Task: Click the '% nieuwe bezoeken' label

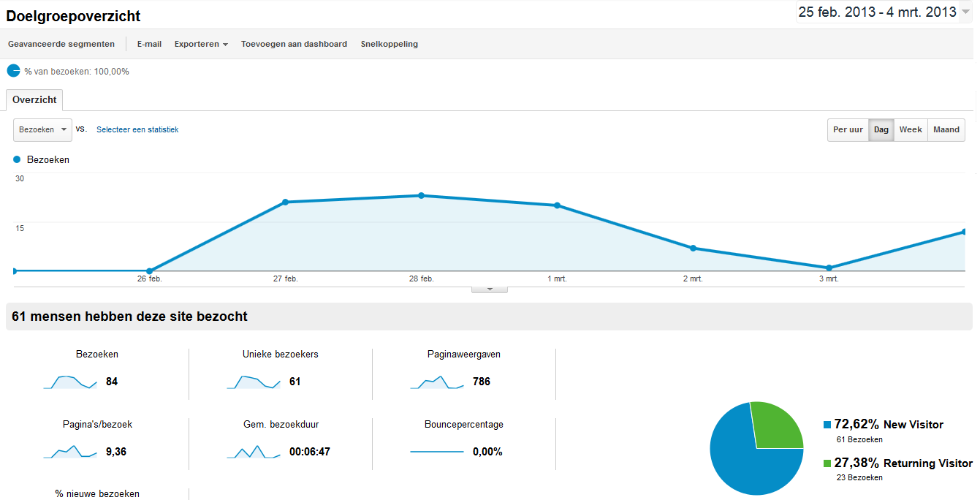Action: coord(97,494)
